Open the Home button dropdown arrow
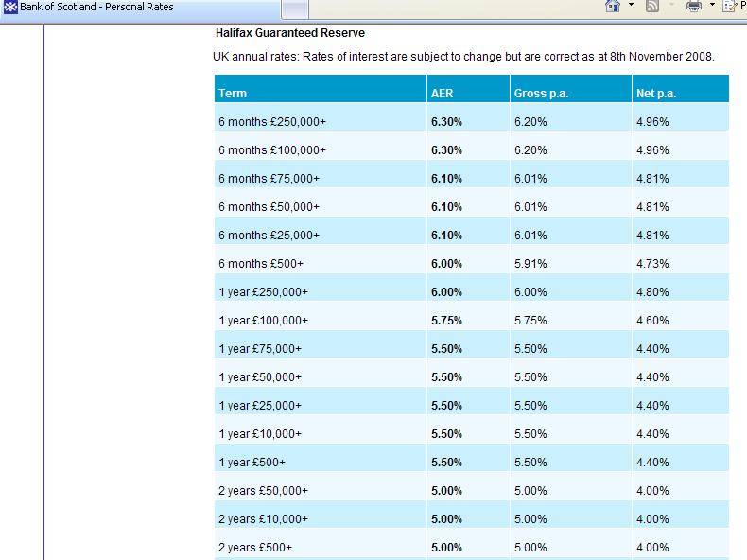The height and width of the screenshot is (560, 747). pyautogui.click(x=632, y=5)
